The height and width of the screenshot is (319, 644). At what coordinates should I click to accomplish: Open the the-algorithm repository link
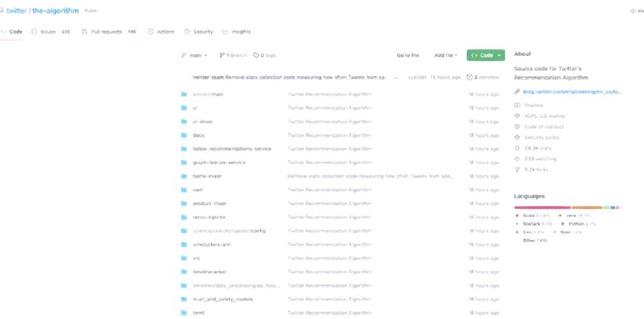(55, 11)
